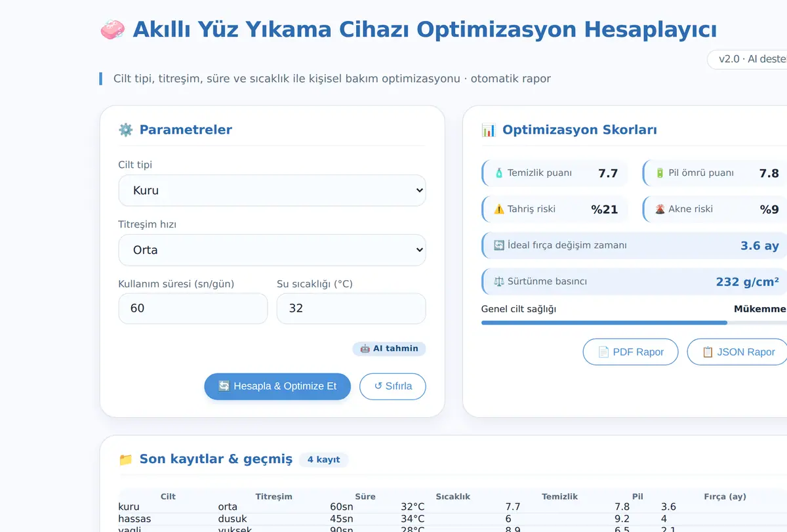Export the JSON Rapor
This screenshot has width=787, height=532.
[738, 352]
